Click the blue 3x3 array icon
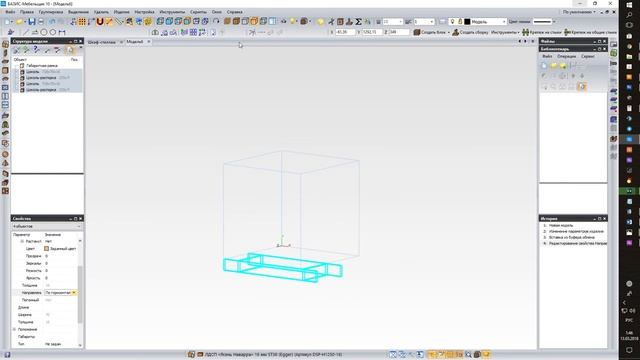640x360 pixels. point(193,32)
